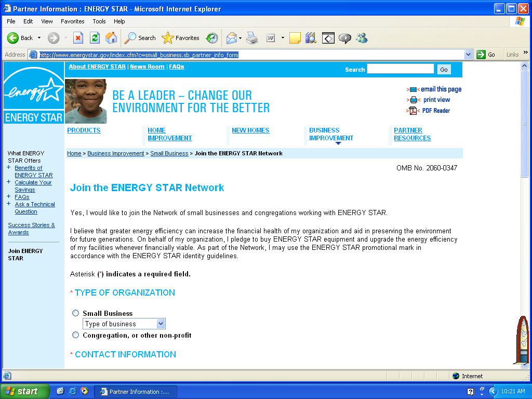This screenshot has height=399, width=532.
Task: Open the Tools menu
Action: click(99, 21)
